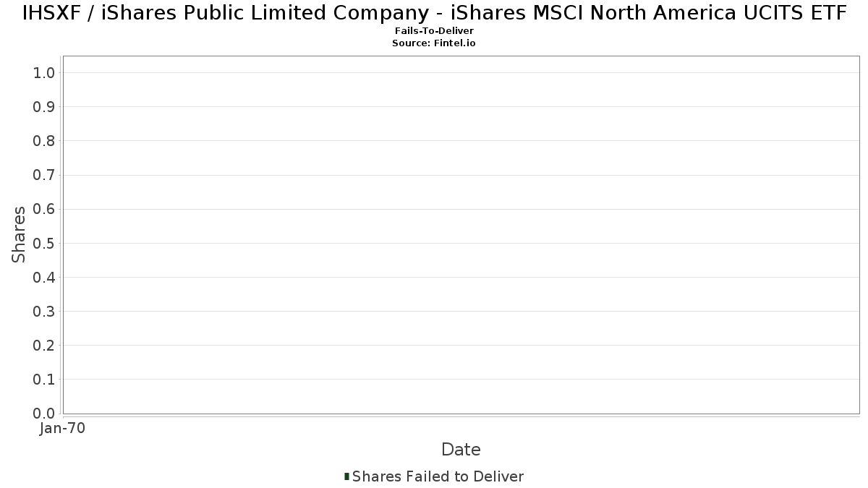Click the 0.8 y-axis tick label
This screenshot has height=488, width=868.
[44, 141]
